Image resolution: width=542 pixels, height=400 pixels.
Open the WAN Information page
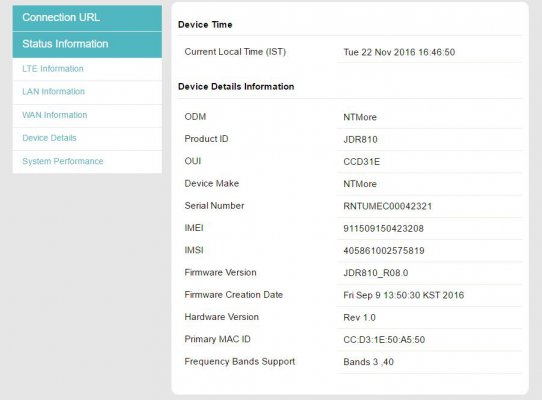coord(55,115)
